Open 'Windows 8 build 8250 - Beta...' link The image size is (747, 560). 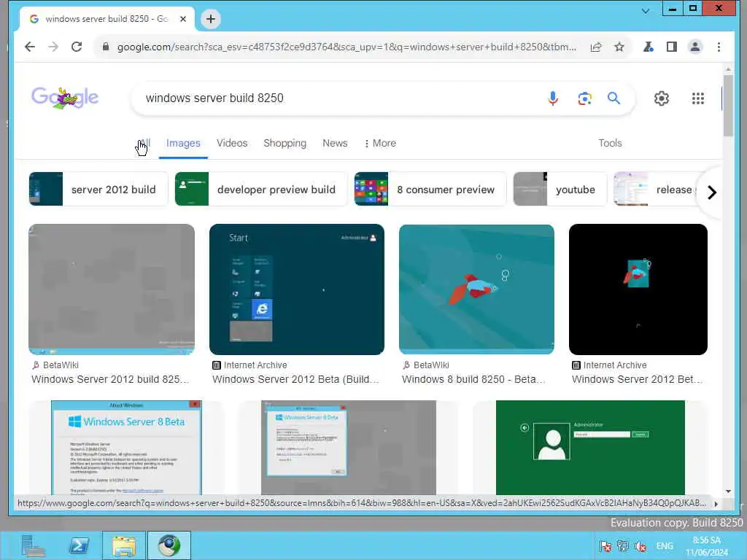pos(473,379)
